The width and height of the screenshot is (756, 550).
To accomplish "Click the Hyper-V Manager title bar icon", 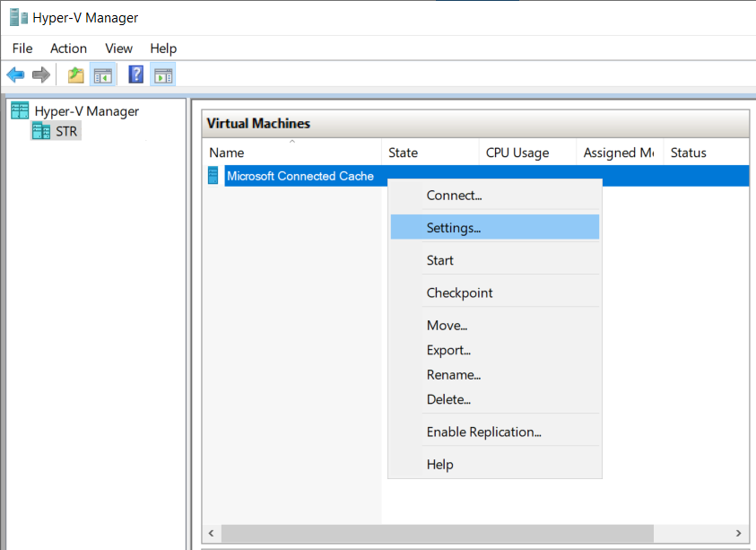I will [x=19, y=17].
